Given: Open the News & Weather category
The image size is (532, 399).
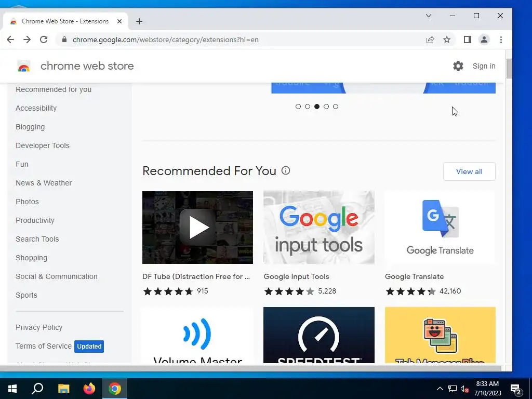Looking at the screenshot, I should point(44,183).
